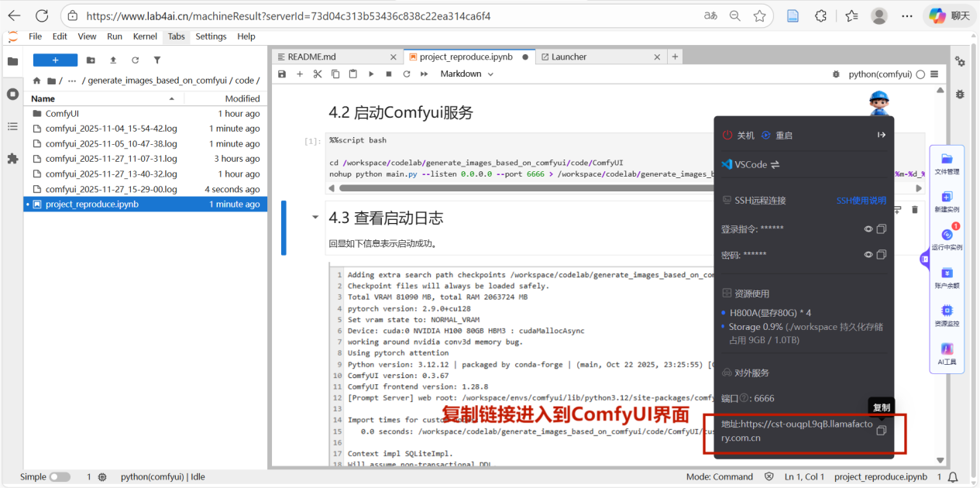This screenshot has height=488, width=980.
Task: Cut the selected cell with scissors icon
Action: point(318,74)
